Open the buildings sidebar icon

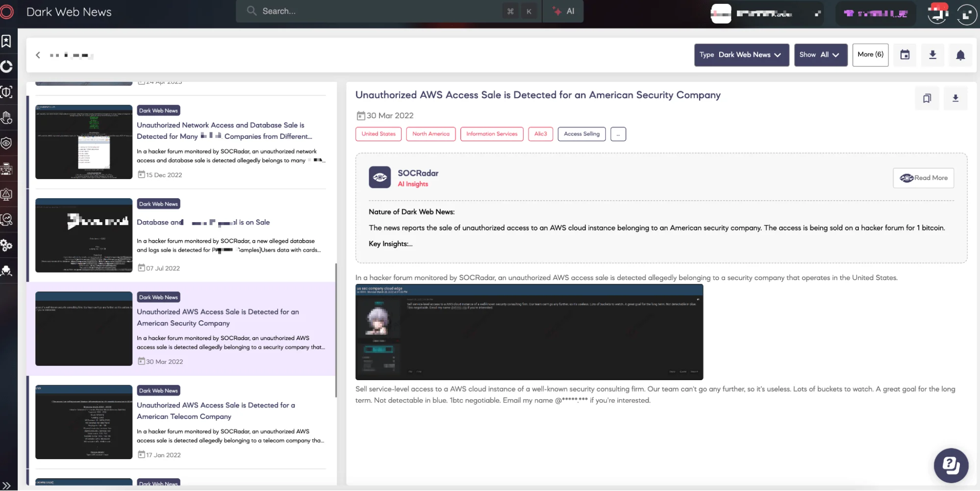tap(6, 169)
